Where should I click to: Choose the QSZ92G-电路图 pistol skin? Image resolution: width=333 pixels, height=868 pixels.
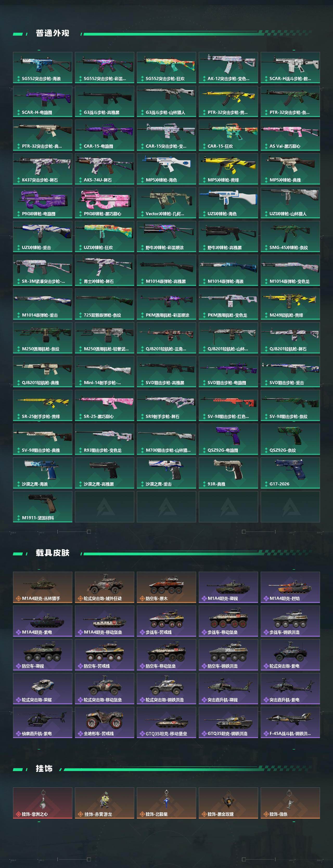[228, 439]
